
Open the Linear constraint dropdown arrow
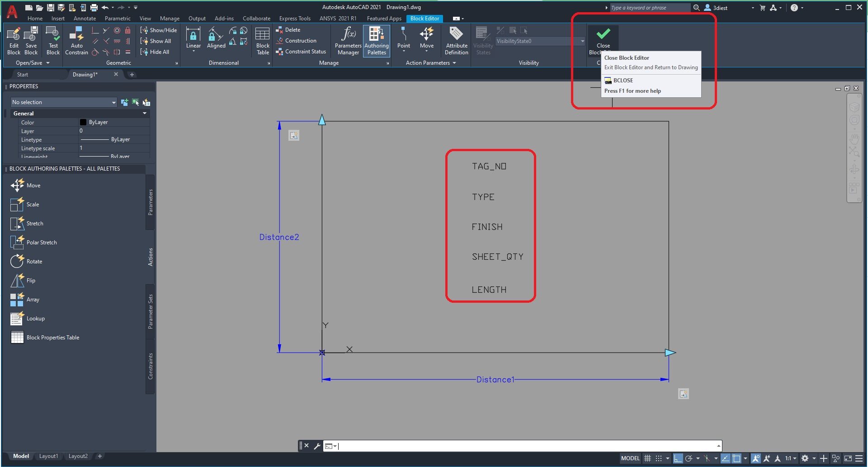(x=193, y=51)
